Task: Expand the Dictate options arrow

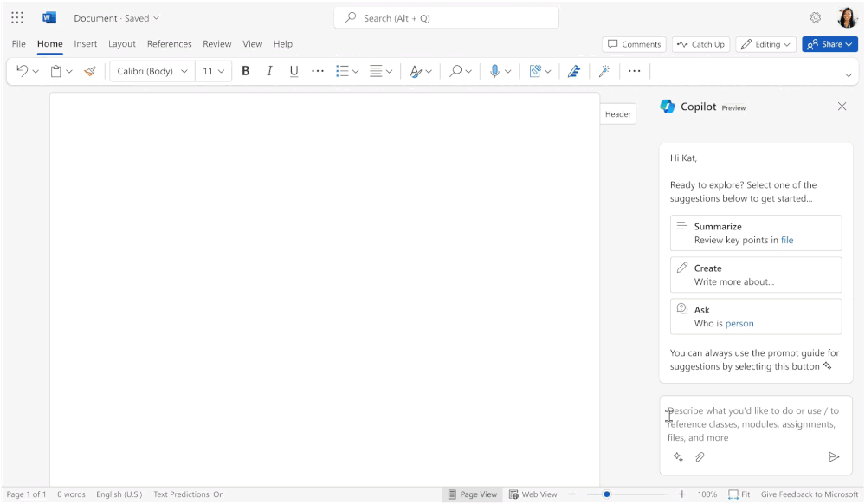Action: pos(508,71)
